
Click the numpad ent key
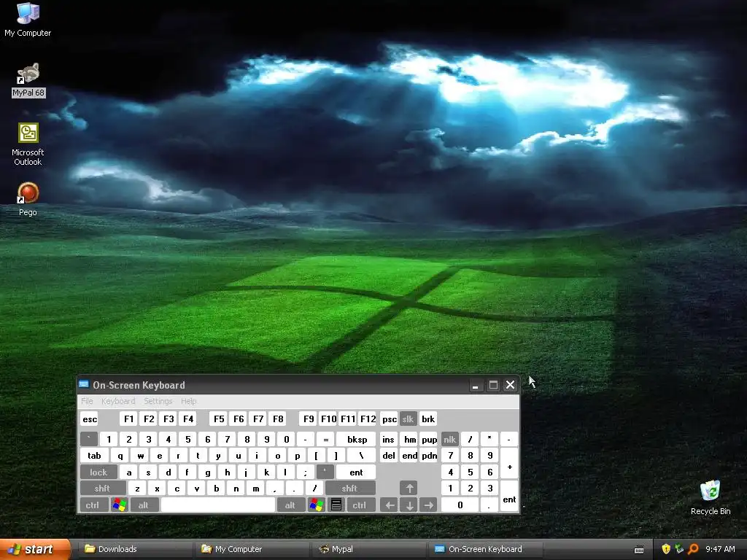click(508, 497)
